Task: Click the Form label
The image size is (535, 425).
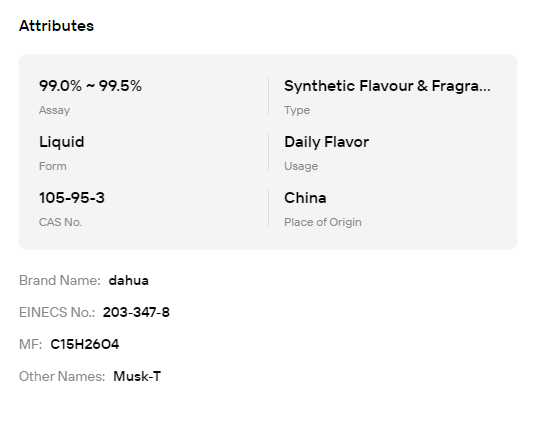Action: pos(53,166)
